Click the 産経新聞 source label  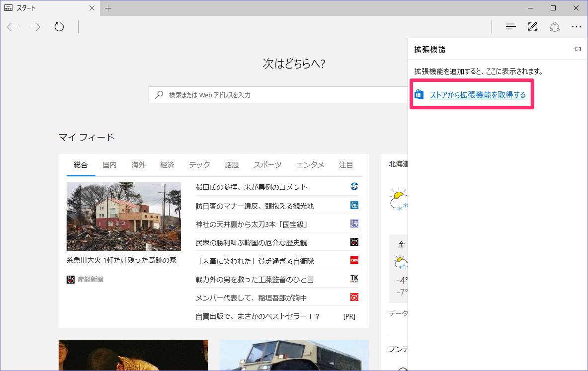90,279
